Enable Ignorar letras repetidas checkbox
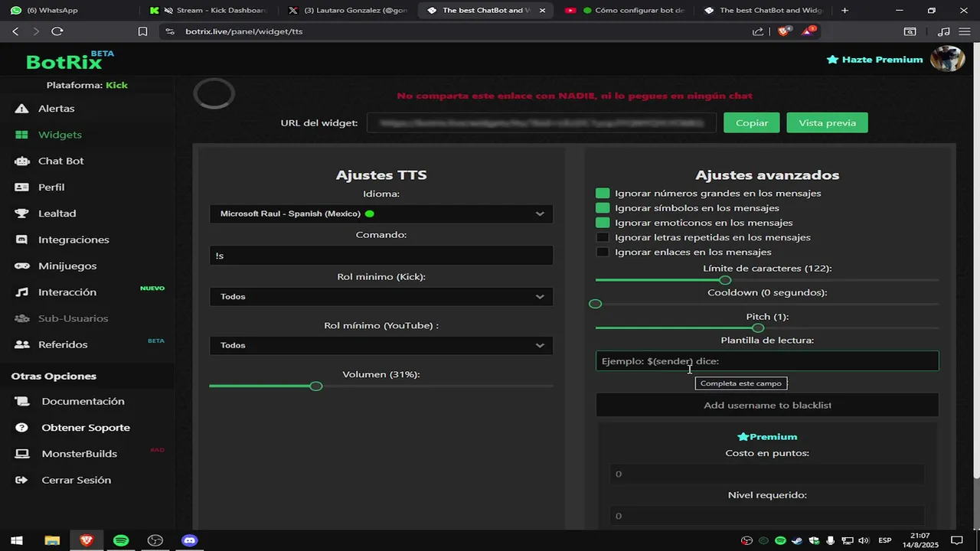Image resolution: width=980 pixels, height=551 pixels. tap(603, 237)
